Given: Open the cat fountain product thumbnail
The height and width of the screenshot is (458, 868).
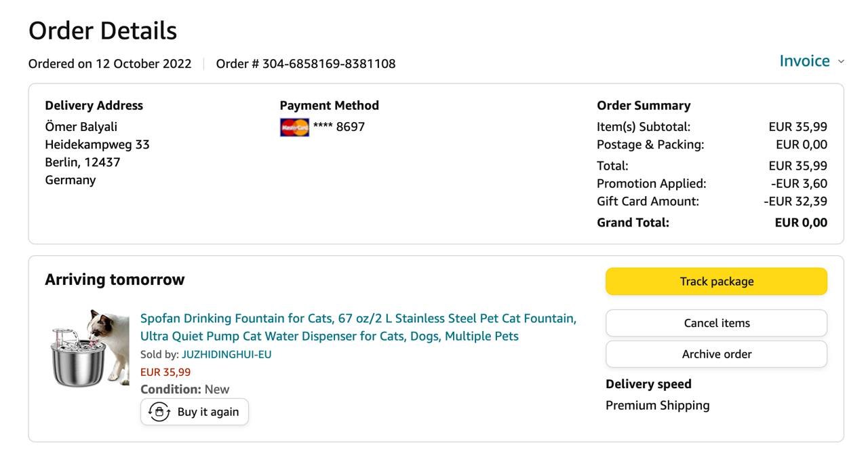Looking at the screenshot, I should point(90,347).
